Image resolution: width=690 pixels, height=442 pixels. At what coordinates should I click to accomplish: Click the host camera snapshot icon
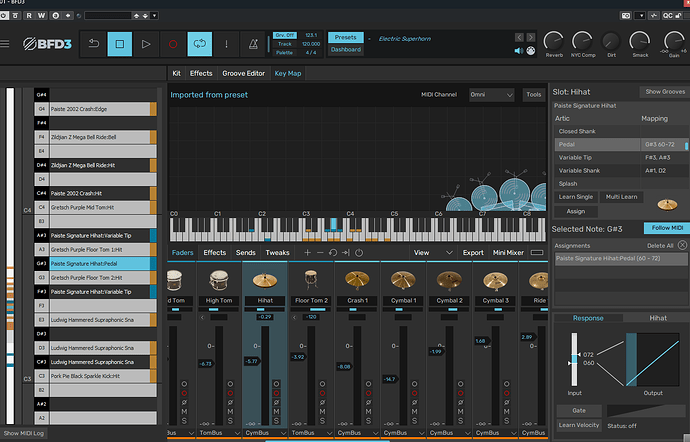(625, 15)
